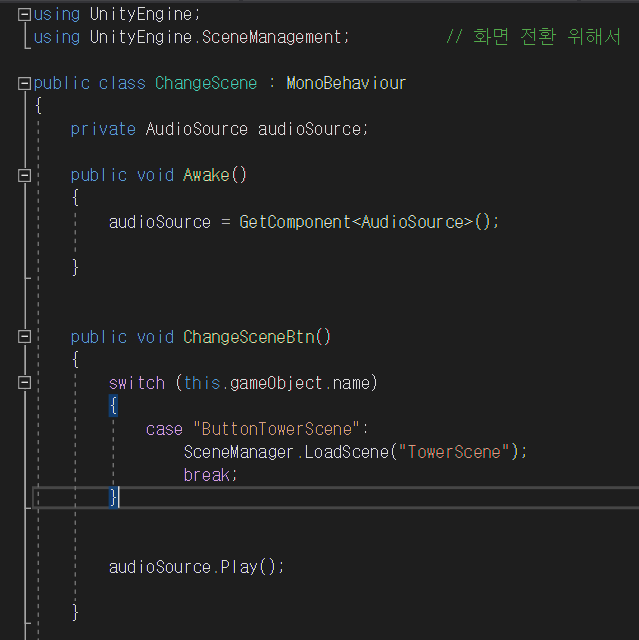
Task: Click the break keyword
Action: (208, 475)
